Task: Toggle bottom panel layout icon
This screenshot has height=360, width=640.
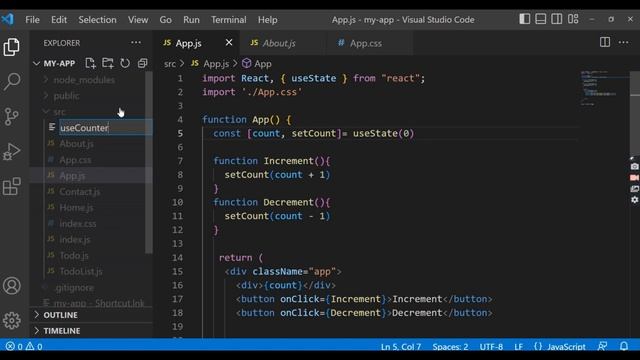Action: click(x=540, y=19)
